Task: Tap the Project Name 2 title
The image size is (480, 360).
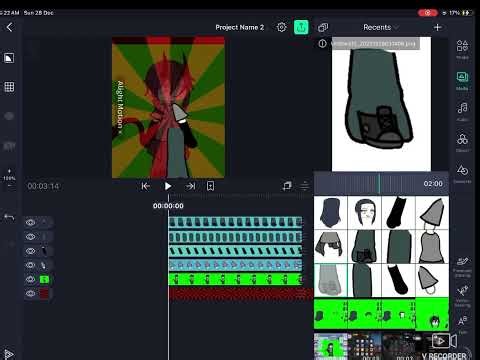Action: [x=239, y=27]
